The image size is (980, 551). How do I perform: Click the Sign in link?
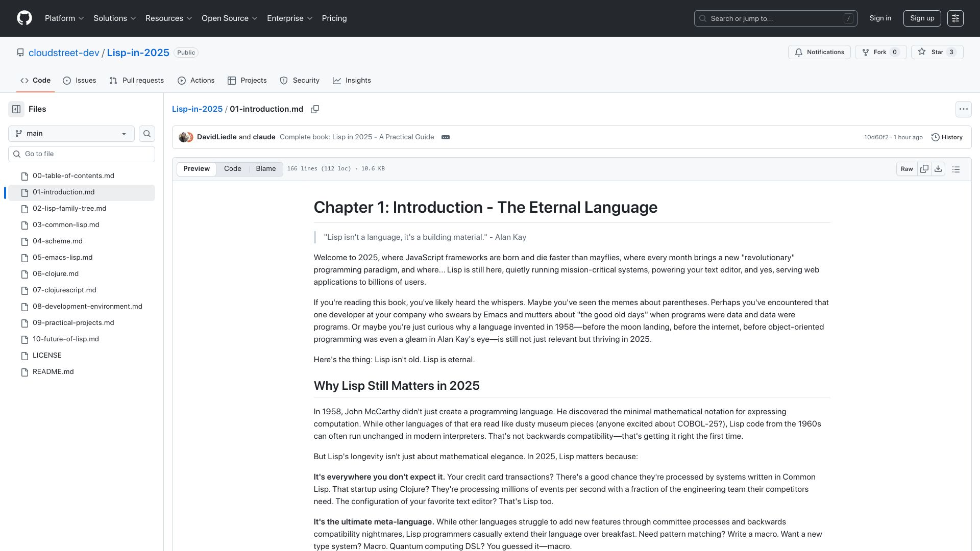click(x=880, y=18)
